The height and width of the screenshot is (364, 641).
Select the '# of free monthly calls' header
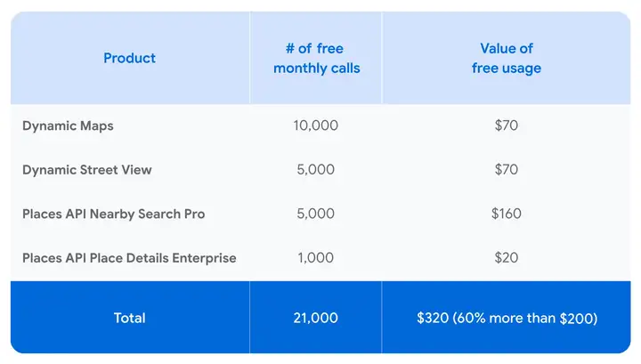pos(316,59)
